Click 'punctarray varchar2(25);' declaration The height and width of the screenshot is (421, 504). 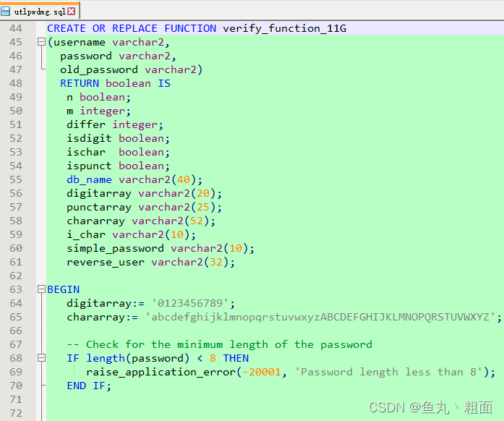coord(145,207)
